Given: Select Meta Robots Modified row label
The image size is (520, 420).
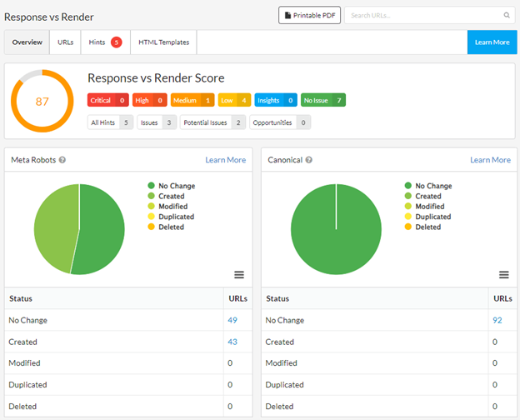Looking at the screenshot, I should coord(24,363).
